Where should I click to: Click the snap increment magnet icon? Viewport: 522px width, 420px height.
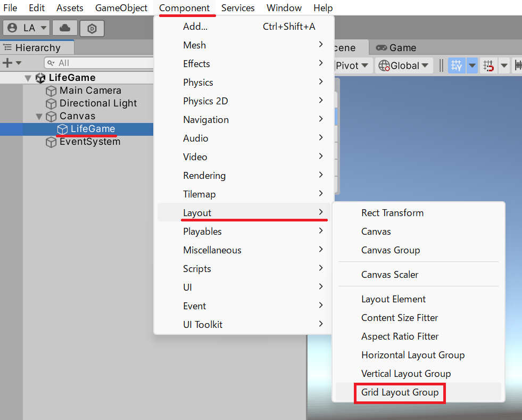488,66
